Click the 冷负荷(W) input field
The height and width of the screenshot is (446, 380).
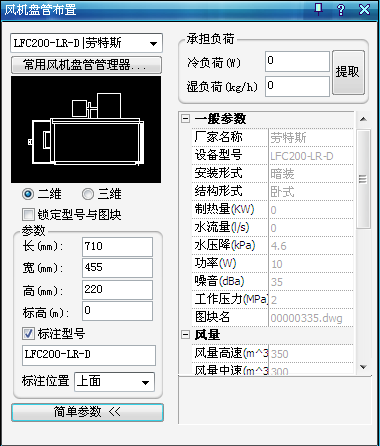click(297, 61)
